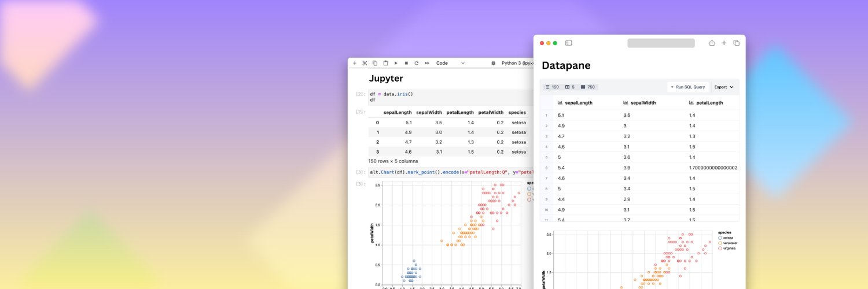
Task: Click the 4.7 cell in the Jupyter table
Action: coord(408,142)
